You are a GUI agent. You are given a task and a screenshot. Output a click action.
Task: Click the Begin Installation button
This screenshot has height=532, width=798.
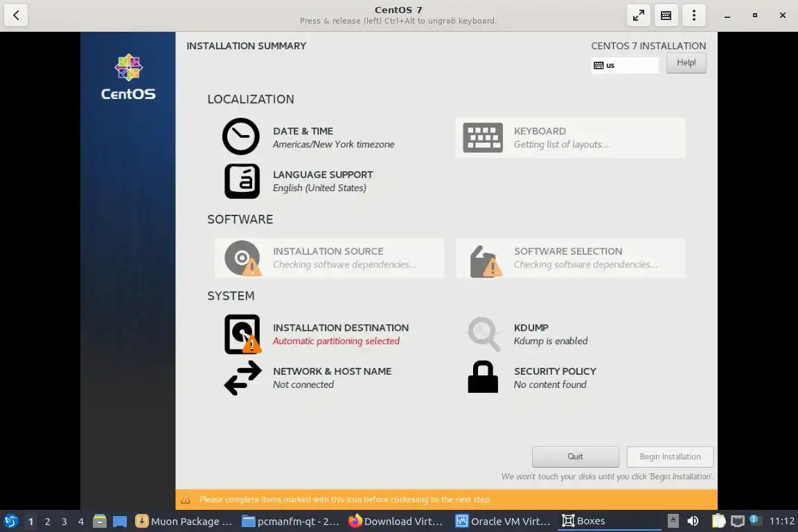[x=670, y=456]
